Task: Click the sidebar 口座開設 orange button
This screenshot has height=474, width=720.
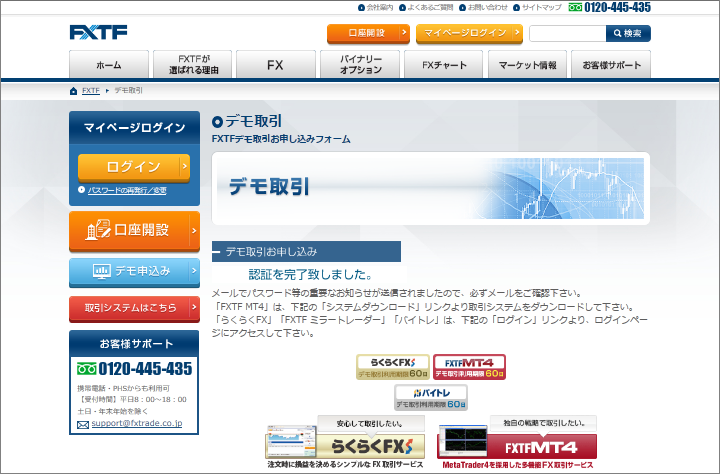Action: coord(135,231)
